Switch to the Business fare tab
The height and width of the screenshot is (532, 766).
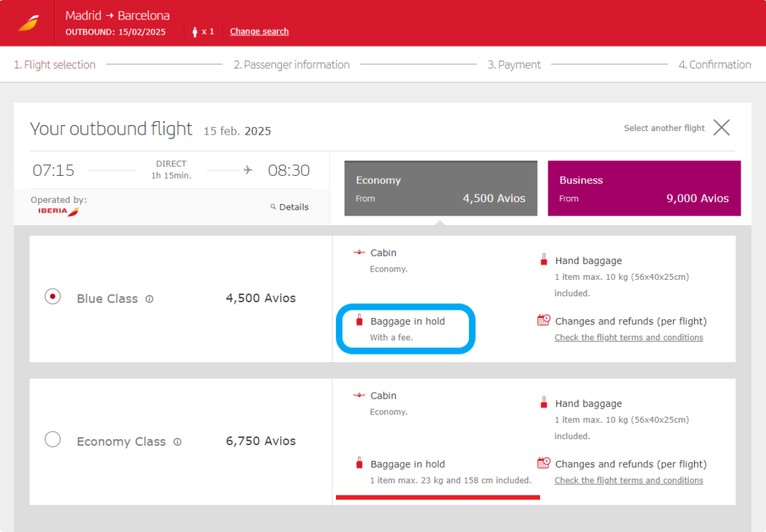[x=643, y=189]
